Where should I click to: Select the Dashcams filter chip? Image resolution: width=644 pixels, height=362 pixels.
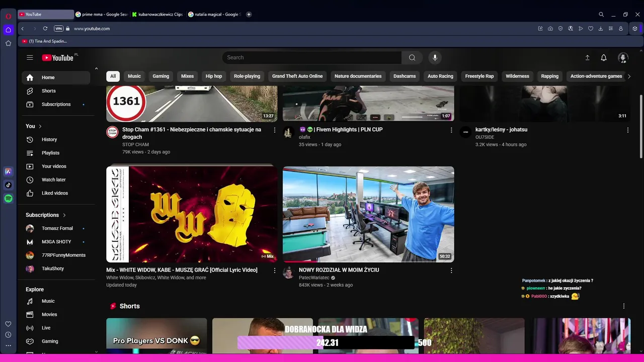[405, 76]
